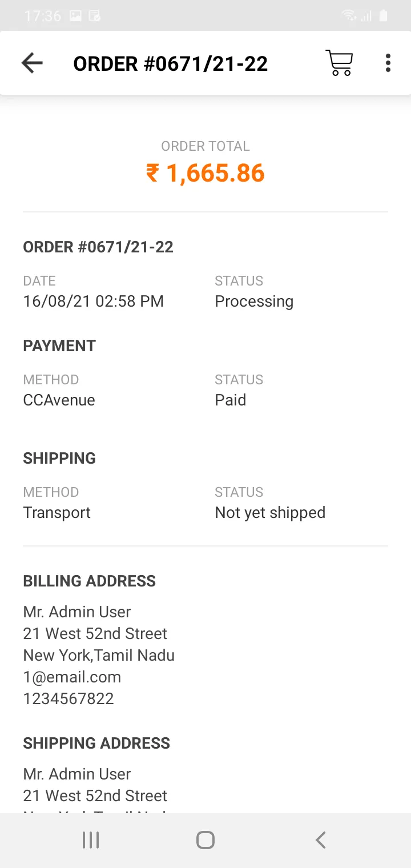Viewport: 411px width, 868px height.
Task: Tap the back arrow in header
Action: [x=32, y=63]
